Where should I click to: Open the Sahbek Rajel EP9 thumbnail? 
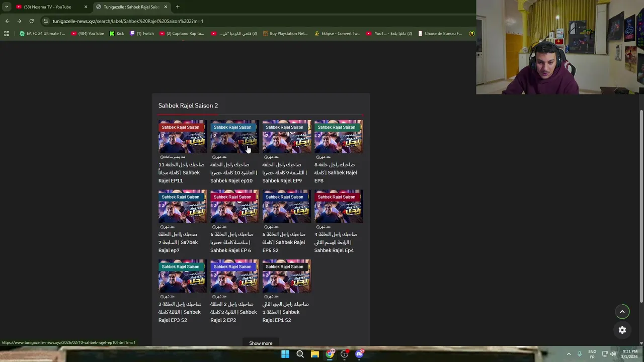(286, 136)
